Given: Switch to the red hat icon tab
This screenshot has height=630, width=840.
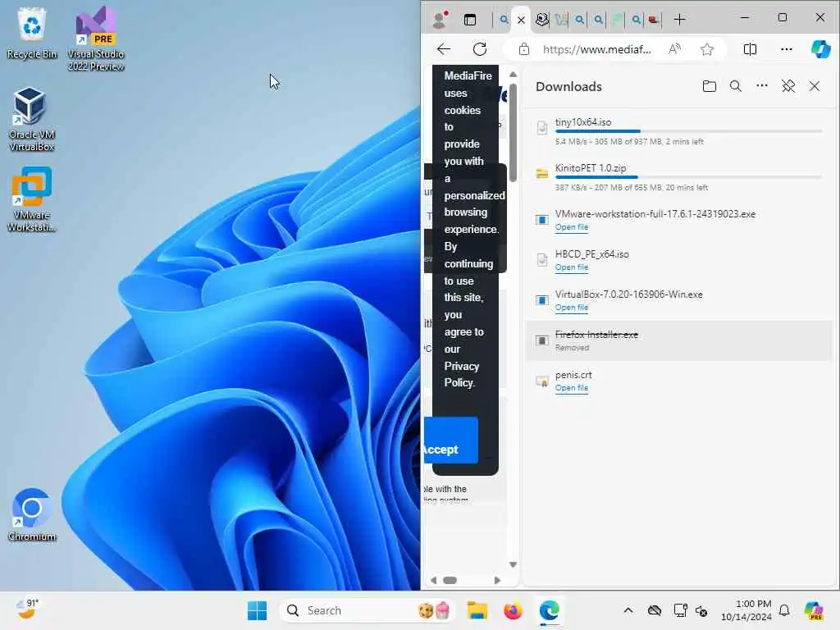Looking at the screenshot, I should 653,20.
